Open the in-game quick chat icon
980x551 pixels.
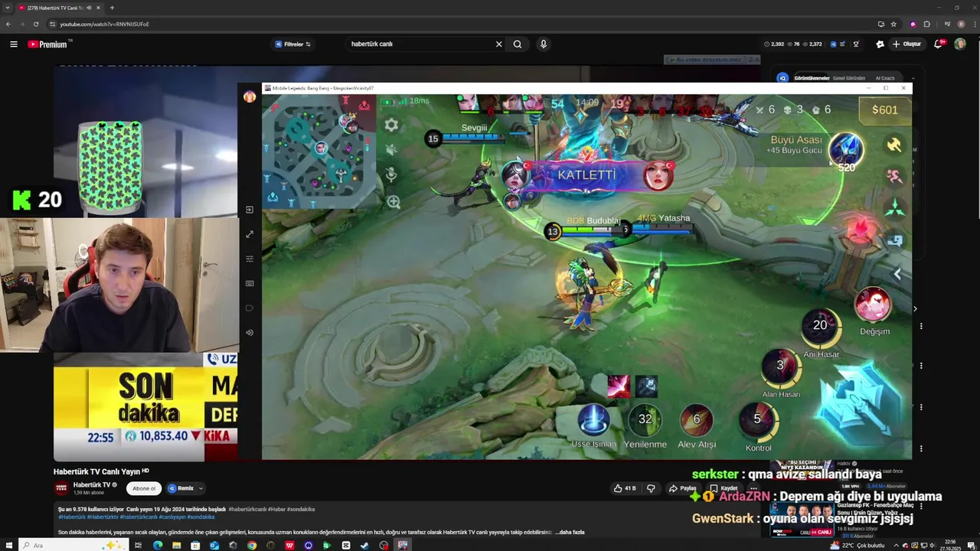tap(893, 240)
